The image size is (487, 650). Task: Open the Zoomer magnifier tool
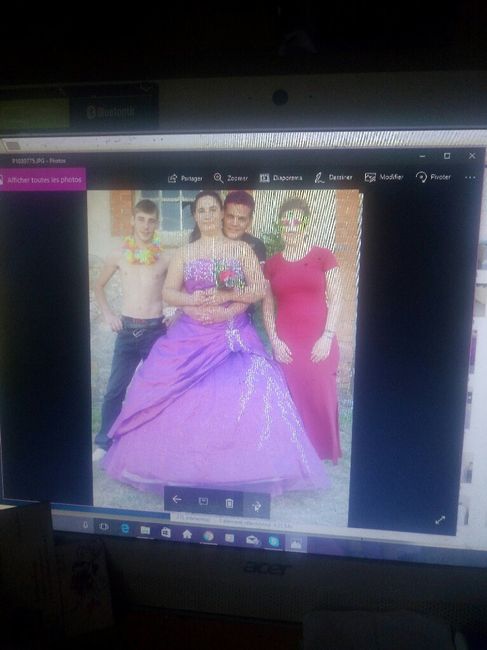[x=230, y=178]
